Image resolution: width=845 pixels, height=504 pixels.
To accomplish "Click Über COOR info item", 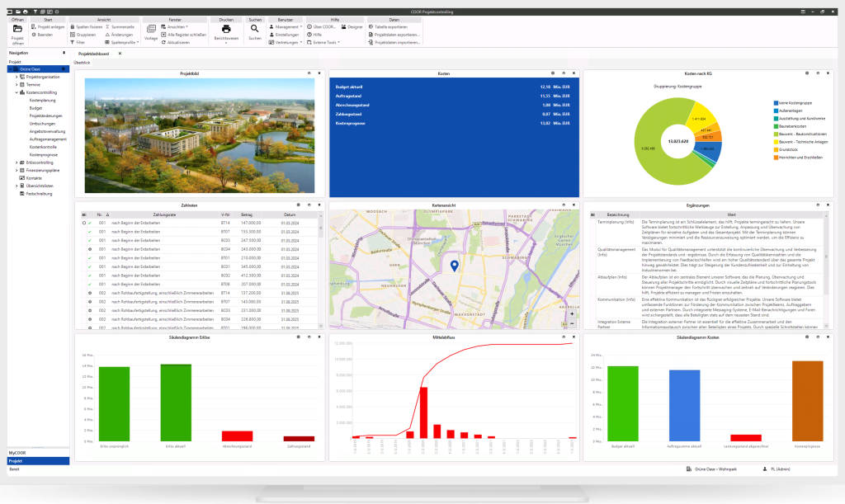I will pos(321,27).
